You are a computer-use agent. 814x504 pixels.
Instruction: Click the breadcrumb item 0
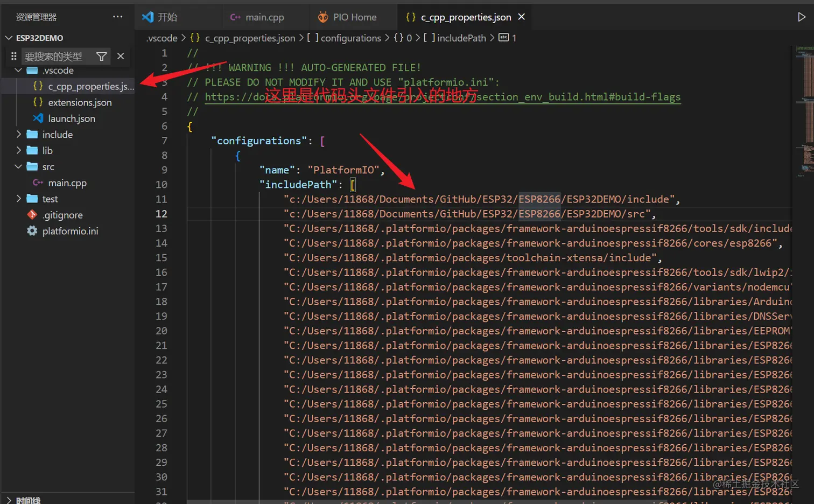(x=409, y=38)
